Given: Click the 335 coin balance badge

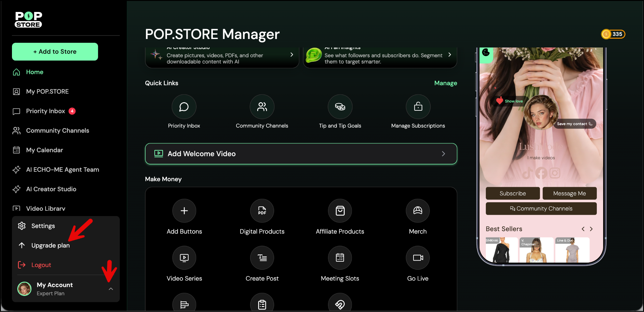Looking at the screenshot, I should coord(613,34).
